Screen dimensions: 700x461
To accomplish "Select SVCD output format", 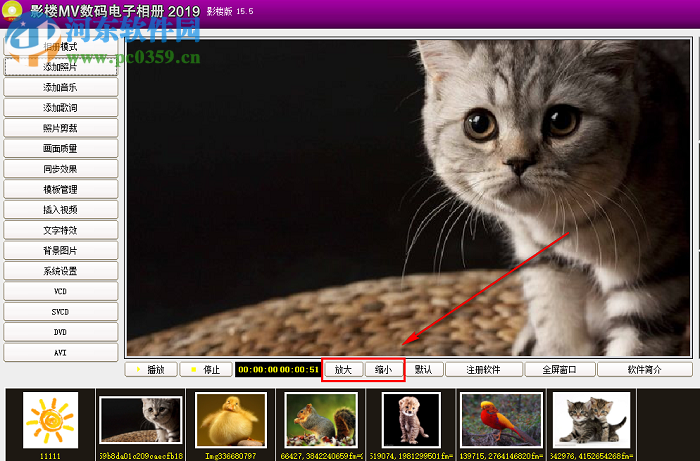I will (x=61, y=312).
